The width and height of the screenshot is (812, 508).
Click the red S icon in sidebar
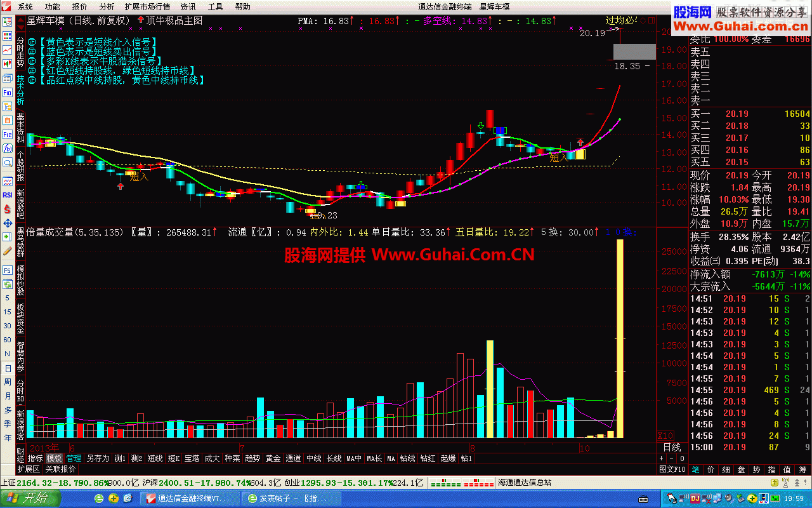pos(8,208)
